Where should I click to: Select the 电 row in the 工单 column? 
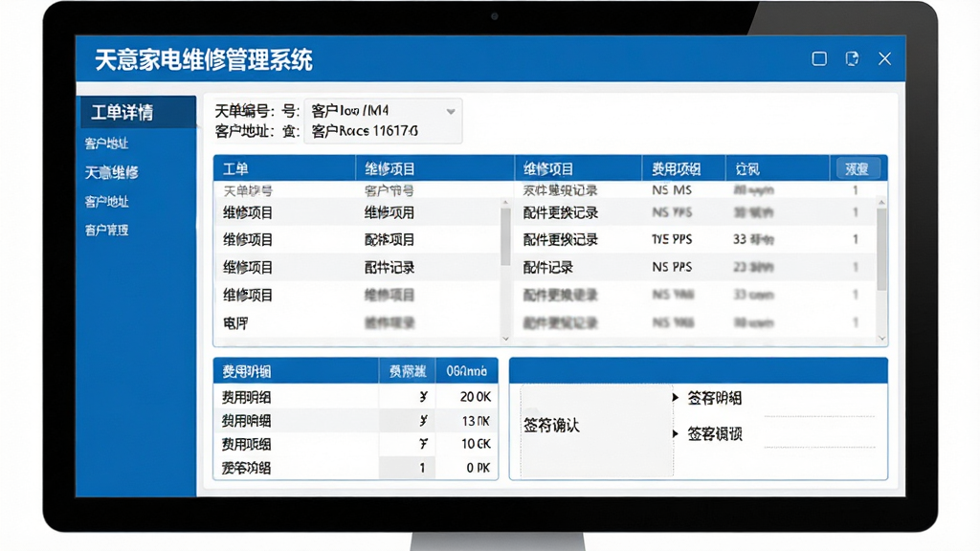click(x=235, y=323)
